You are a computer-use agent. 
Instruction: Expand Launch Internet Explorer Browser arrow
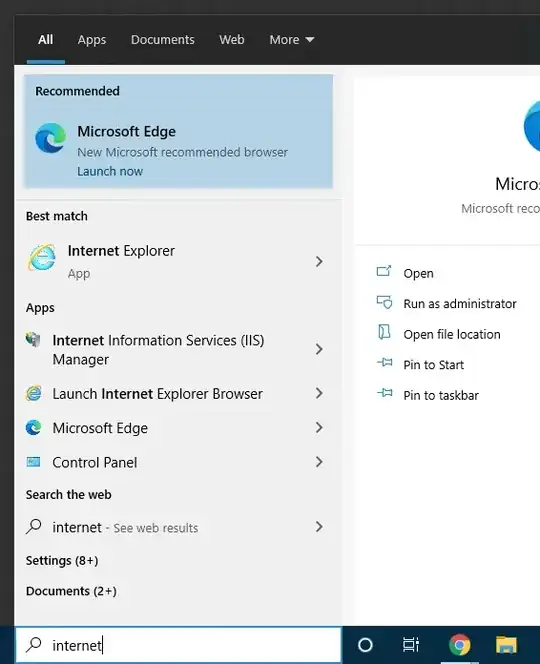point(319,393)
